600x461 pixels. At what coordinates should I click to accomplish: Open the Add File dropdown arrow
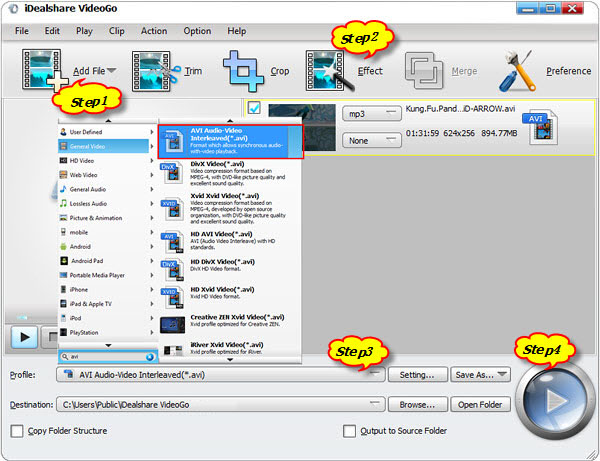[x=112, y=70]
